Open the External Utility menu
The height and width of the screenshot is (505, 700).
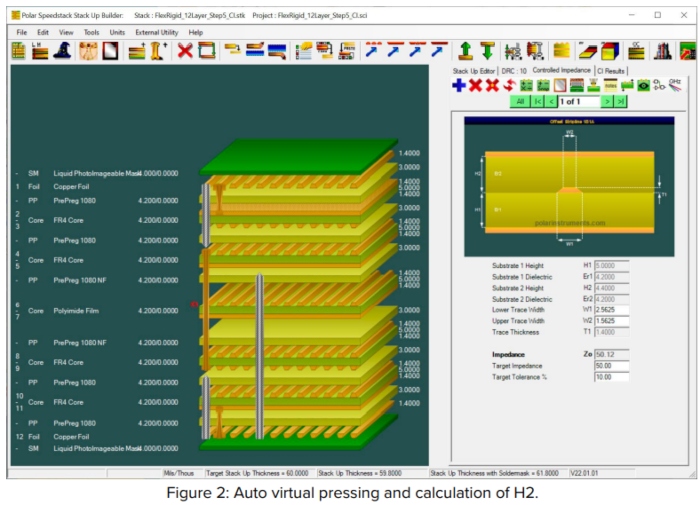(x=157, y=32)
